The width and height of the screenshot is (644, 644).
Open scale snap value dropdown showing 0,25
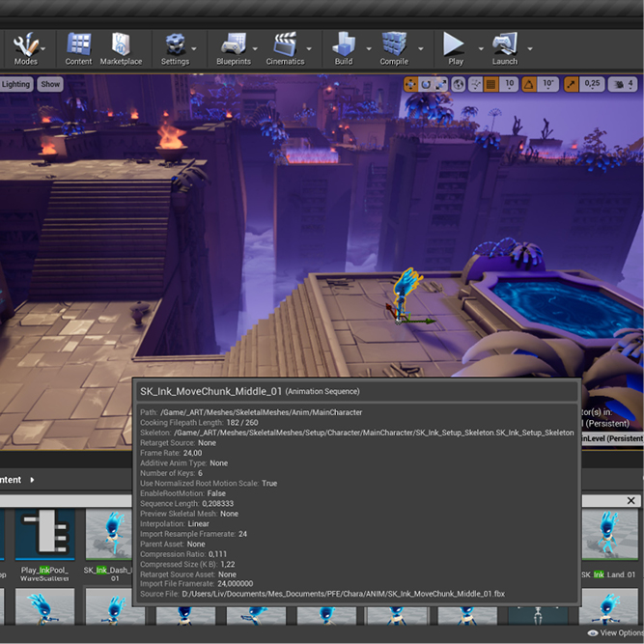pos(592,84)
